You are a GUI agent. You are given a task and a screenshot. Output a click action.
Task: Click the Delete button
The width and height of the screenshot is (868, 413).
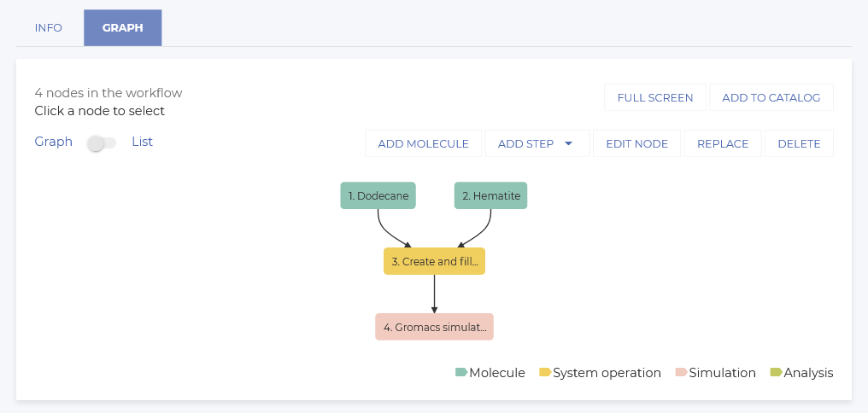[x=799, y=143]
